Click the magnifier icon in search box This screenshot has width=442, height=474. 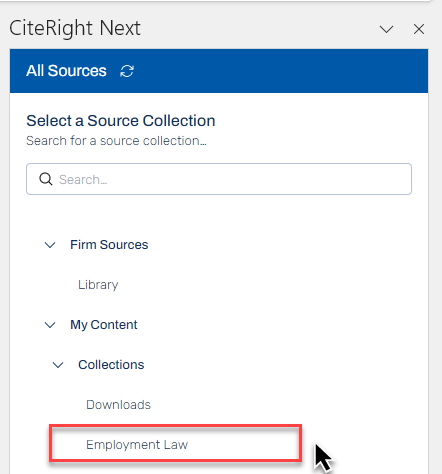coord(46,179)
